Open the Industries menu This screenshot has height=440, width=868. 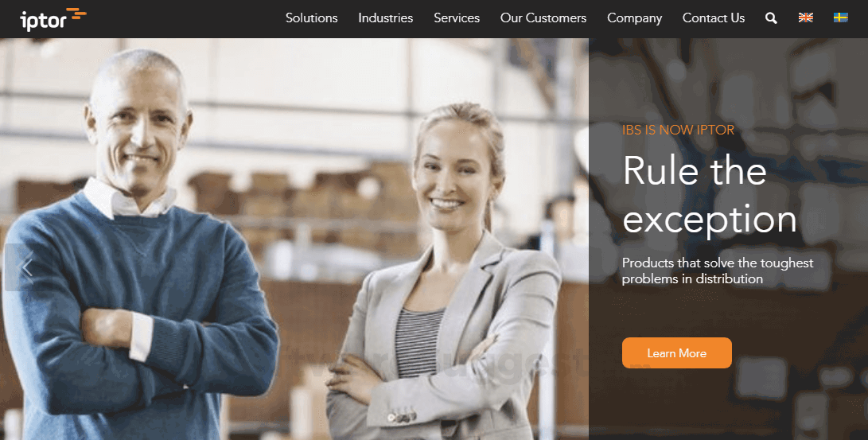385,18
